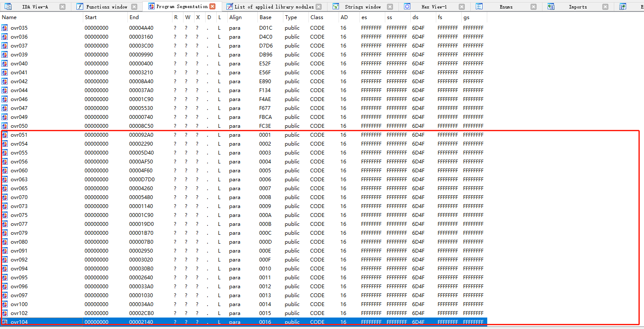644x329 pixels.
Task: Select the ovr047 segment row
Action: (x=243, y=108)
